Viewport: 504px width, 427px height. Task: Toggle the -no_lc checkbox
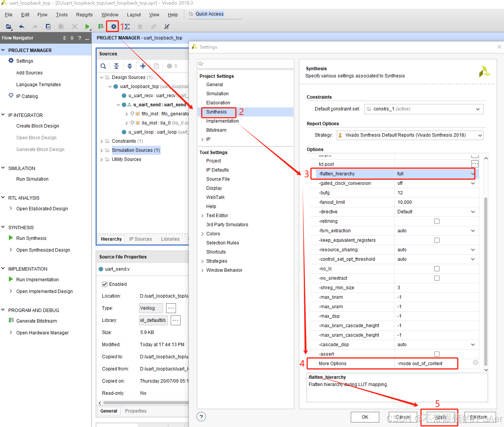click(437, 269)
